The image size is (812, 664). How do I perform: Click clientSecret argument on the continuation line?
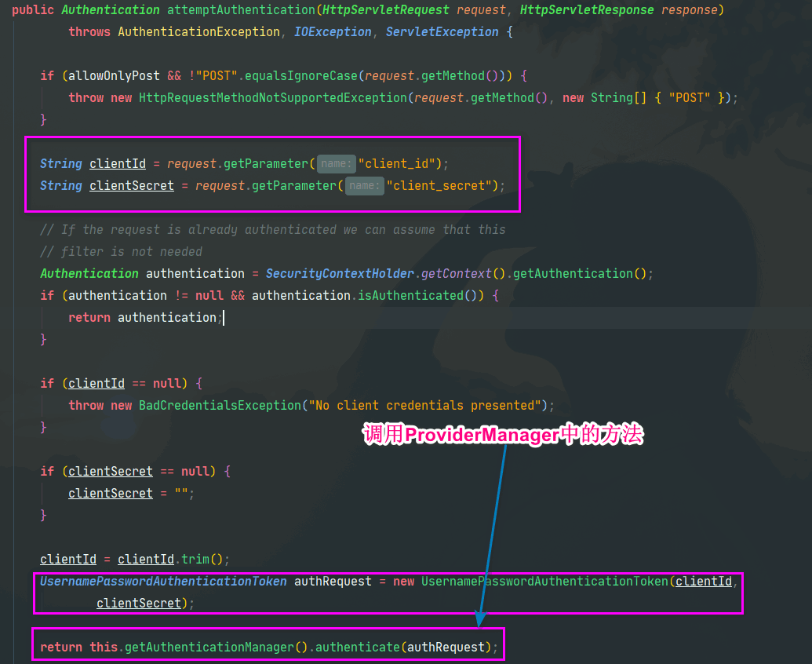click(139, 604)
